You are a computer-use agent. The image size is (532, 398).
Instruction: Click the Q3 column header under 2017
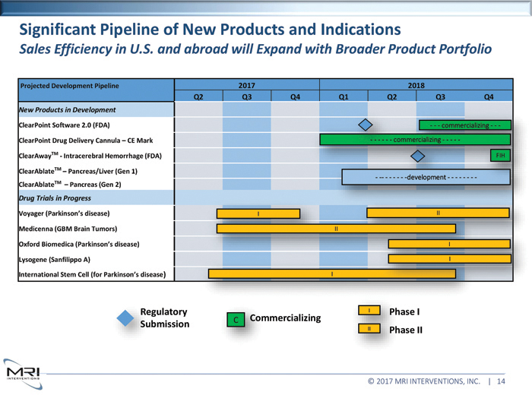pyautogui.click(x=247, y=96)
